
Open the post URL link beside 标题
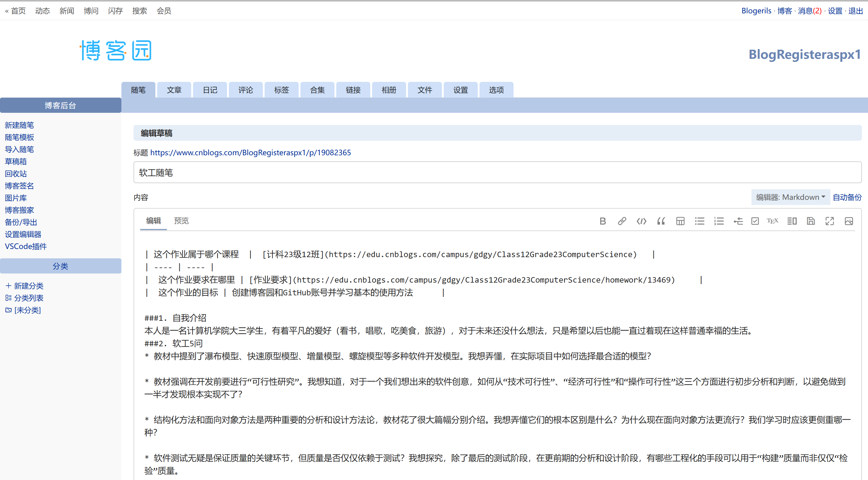[x=250, y=153]
